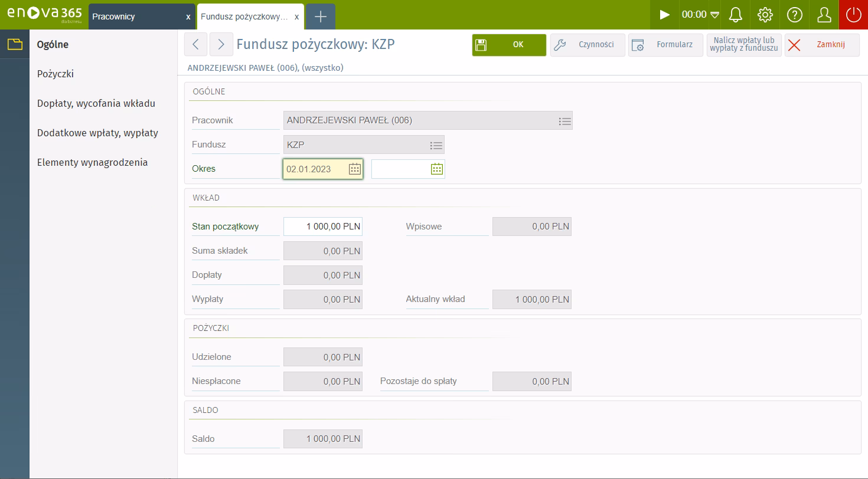Open settings gear icon in header
The width and height of the screenshot is (868, 479).
coord(765,15)
